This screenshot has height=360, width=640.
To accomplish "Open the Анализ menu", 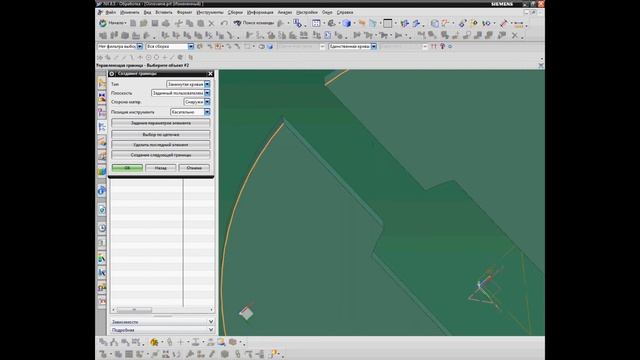I will 284,13.
